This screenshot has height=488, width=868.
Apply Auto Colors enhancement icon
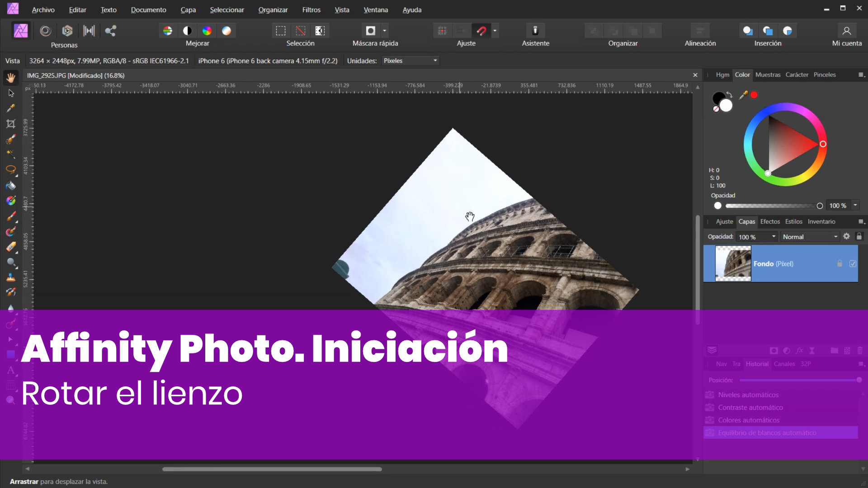coord(207,31)
